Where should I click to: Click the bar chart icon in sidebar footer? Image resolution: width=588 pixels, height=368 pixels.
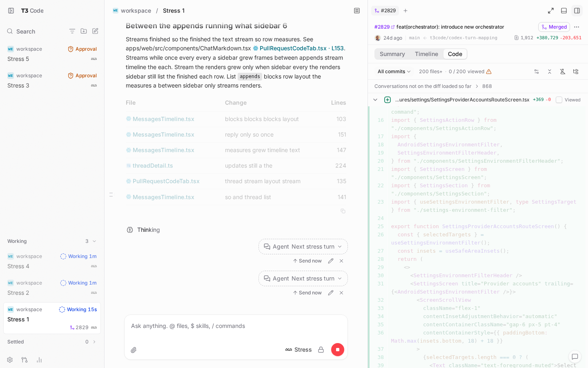coord(39,360)
